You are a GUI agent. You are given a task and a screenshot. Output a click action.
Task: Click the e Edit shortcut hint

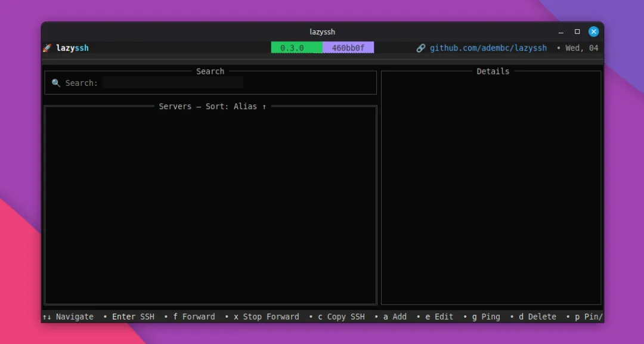439,317
